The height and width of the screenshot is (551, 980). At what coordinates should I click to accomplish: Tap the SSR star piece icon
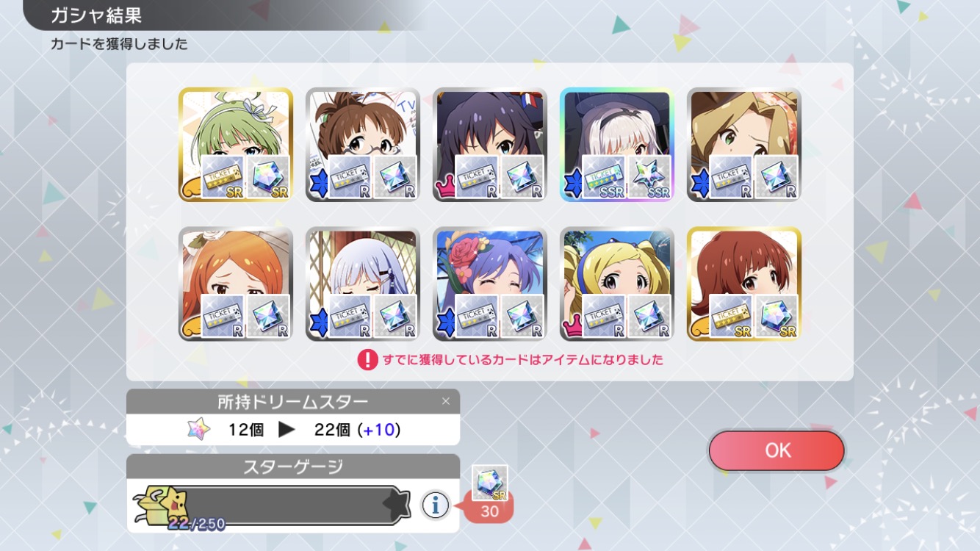[x=650, y=177]
